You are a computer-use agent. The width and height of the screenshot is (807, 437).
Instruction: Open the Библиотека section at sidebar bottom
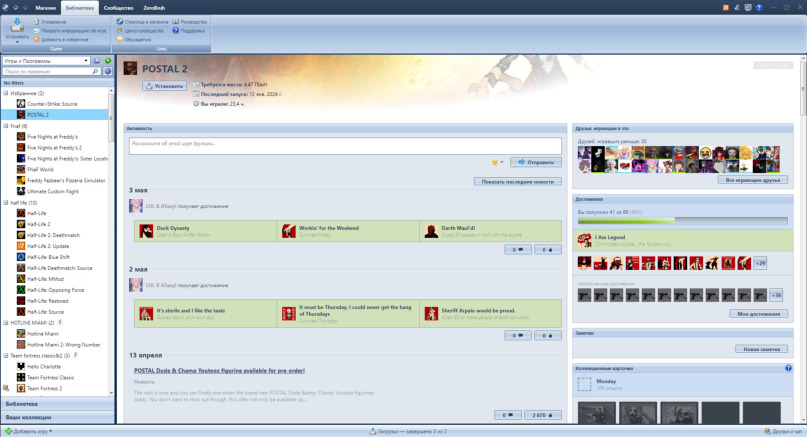[58, 404]
